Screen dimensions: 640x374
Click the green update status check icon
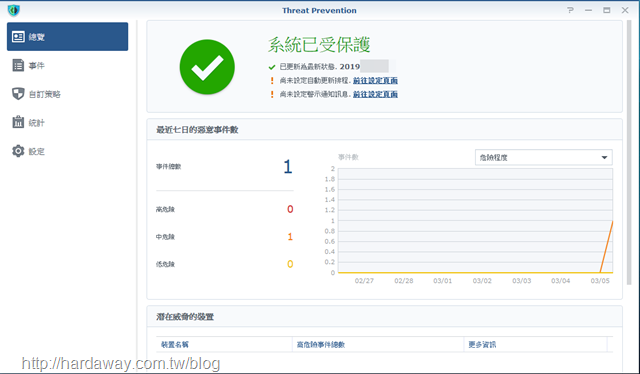click(272, 67)
